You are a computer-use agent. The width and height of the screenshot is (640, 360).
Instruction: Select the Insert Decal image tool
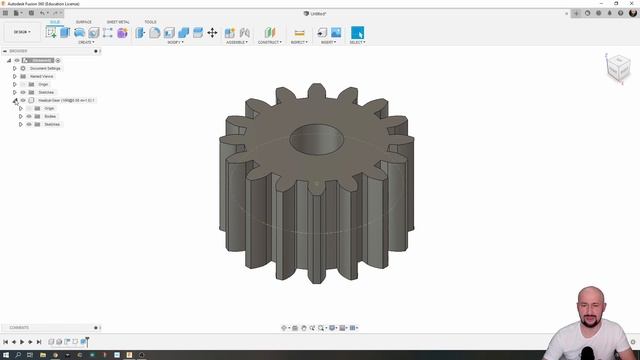pyautogui.click(x=336, y=33)
